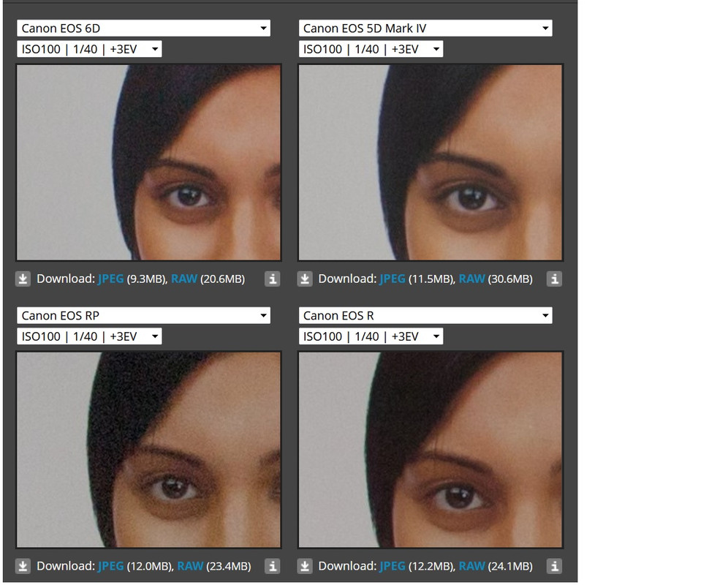Open the Canon EOS 6D camera dropdown
This screenshot has width=728, height=585.
tap(143, 29)
